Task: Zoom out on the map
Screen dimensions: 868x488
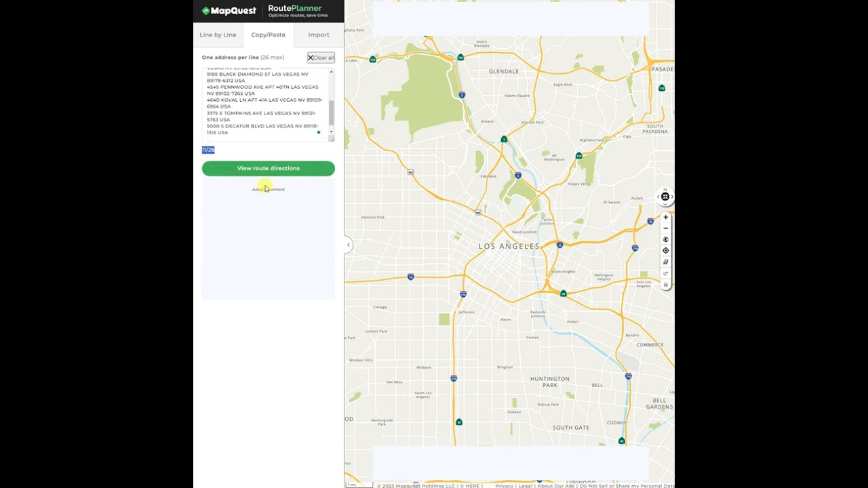Action: pos(665,228)
